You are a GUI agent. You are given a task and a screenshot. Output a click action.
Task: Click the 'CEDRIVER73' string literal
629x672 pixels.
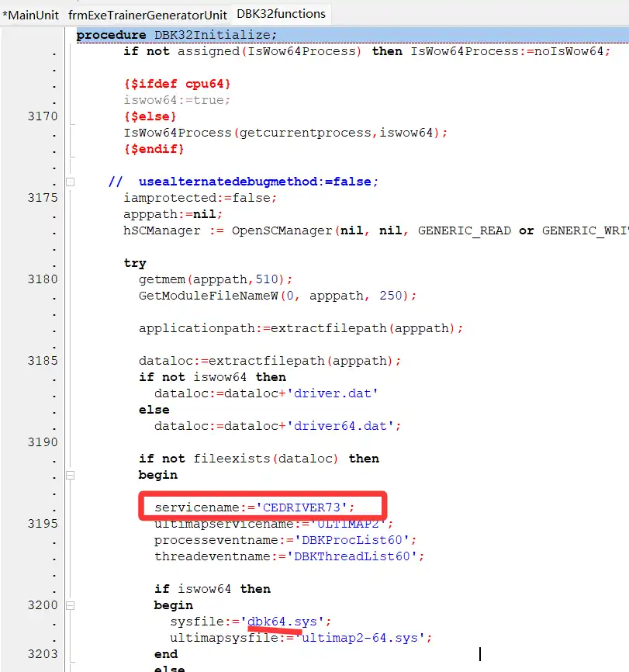301,507
